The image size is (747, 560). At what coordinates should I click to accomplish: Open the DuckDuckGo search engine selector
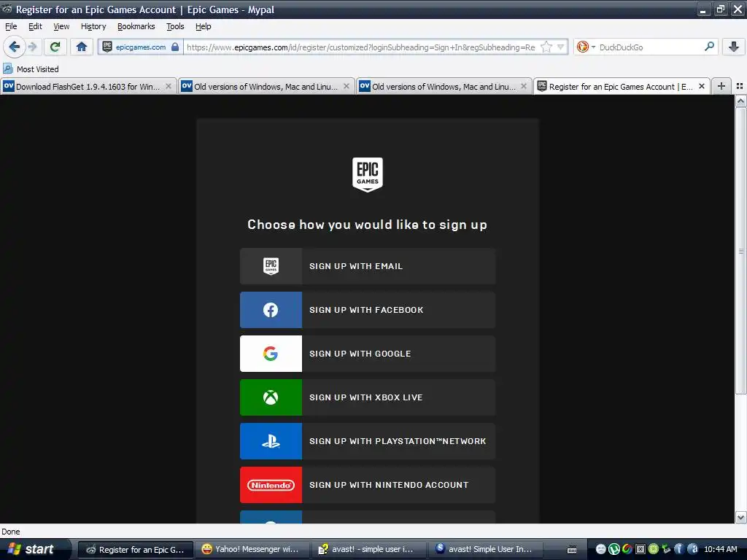coord(586,47)
